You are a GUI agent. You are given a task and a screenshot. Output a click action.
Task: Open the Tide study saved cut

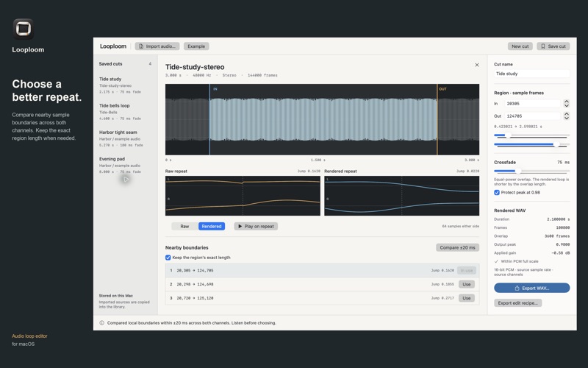pyautogui.click(x=125, y=85)
